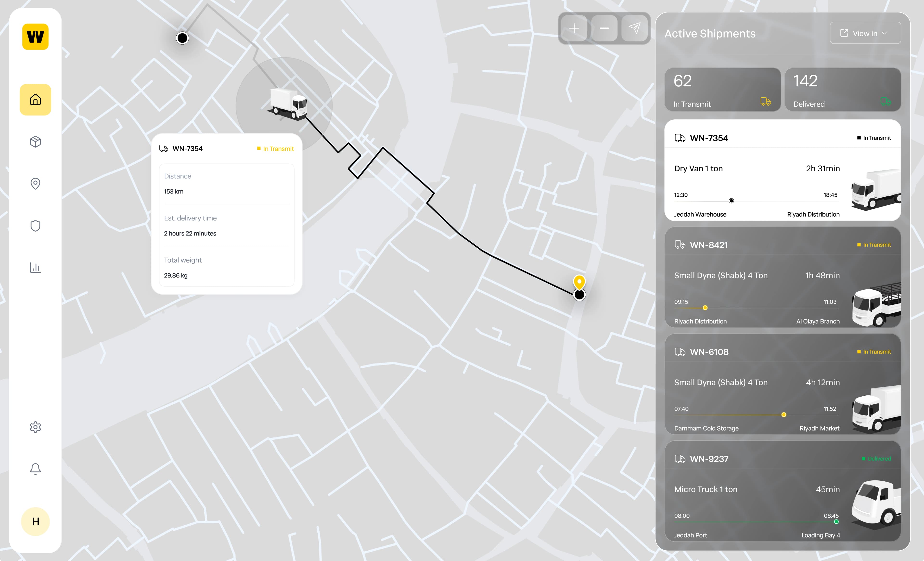Click Riyadh Distribution destination on WN-7354
Viewport: 924px width, 561px height.
click(813, 214)
